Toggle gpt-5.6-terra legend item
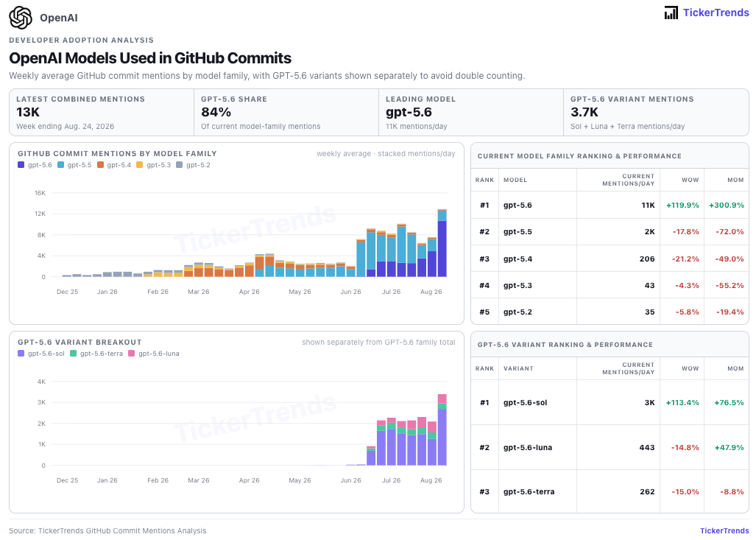756x540 pixels. pos(96,354)
